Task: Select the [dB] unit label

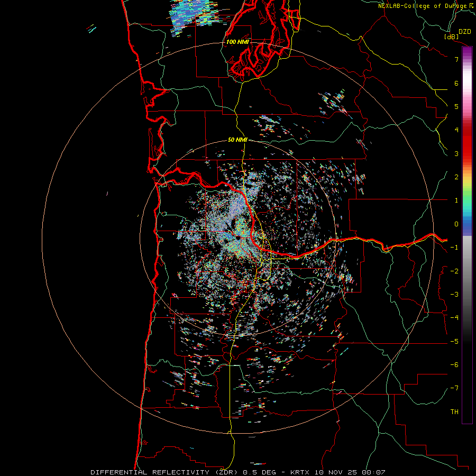Action: click(451, 36)
